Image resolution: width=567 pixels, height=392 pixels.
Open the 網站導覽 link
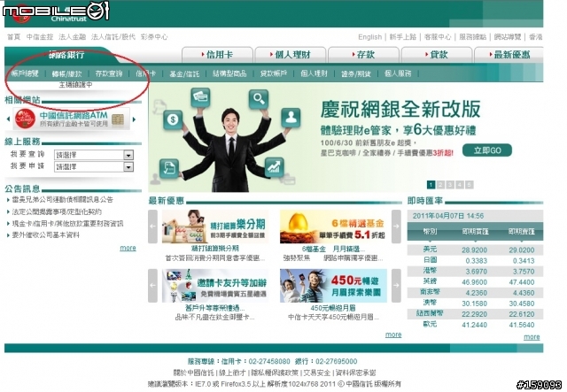coord(508,37)
